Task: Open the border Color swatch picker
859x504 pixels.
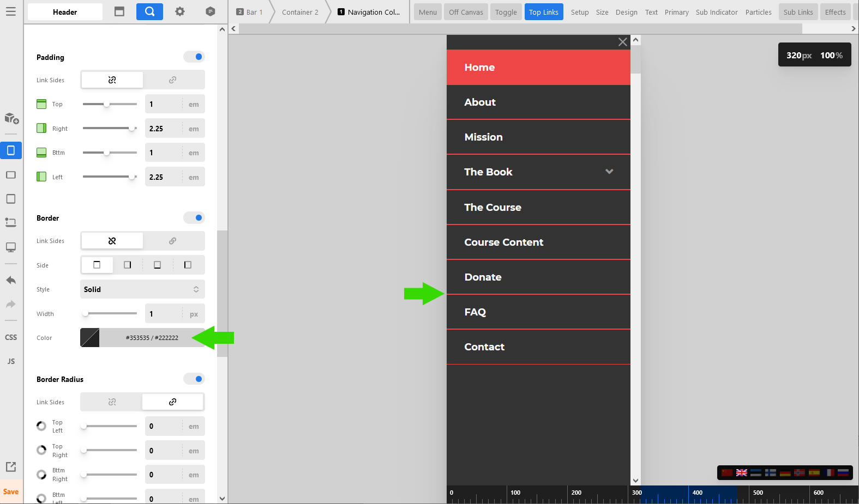Action: pos(90,338)
